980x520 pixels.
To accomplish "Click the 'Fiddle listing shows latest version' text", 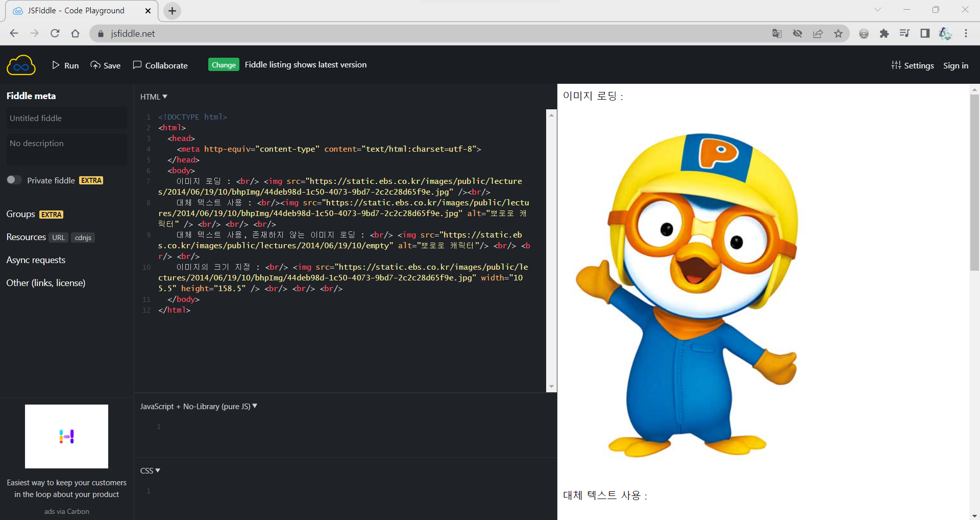I will [x=306, y=65].
